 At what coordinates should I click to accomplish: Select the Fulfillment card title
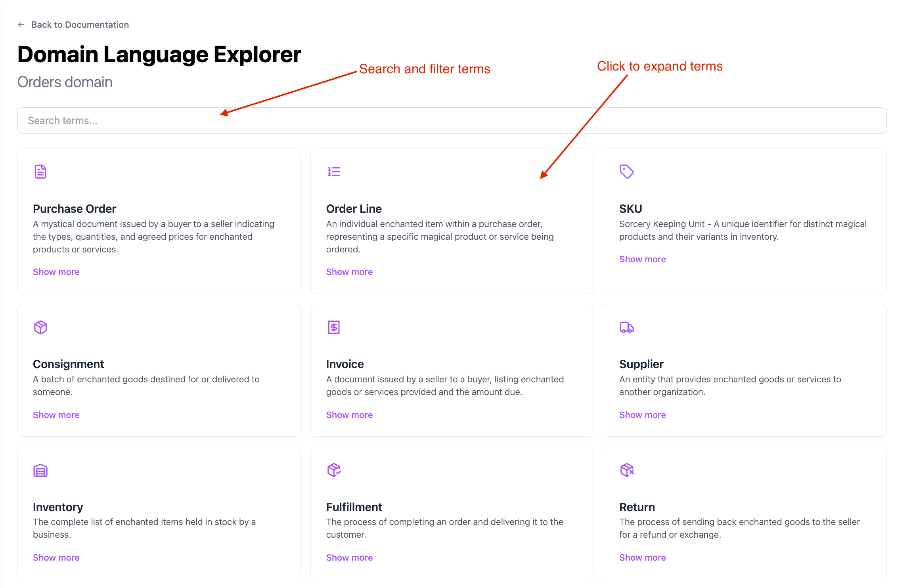click(x=354, y=507)
